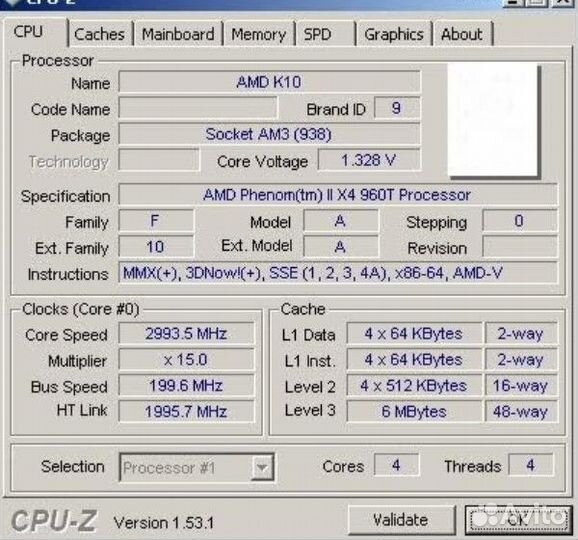The image size is (578, 540).
Task: Click the Level 2 '16-way' associativity value
Action: coord(520,386)
